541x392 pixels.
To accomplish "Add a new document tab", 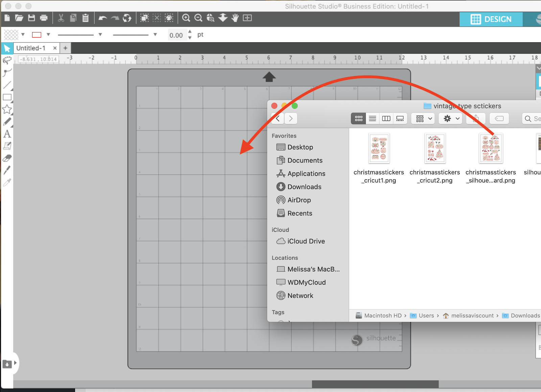I will (x=65, y=48).
